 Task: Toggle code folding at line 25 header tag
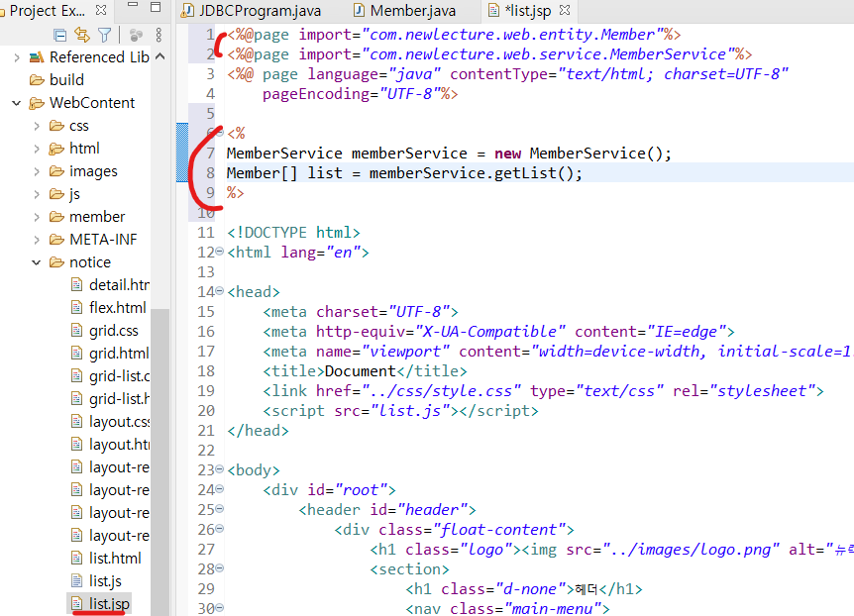[x=219, y=509]
